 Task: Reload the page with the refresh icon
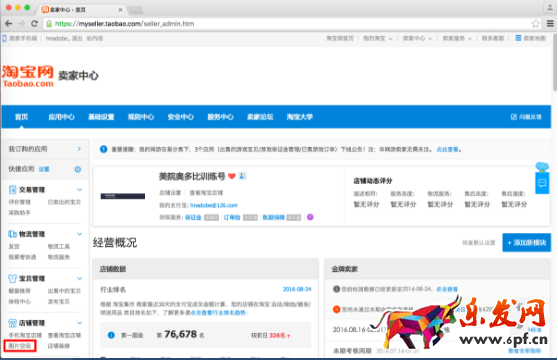pyautogui.click(x=35, y=24)
